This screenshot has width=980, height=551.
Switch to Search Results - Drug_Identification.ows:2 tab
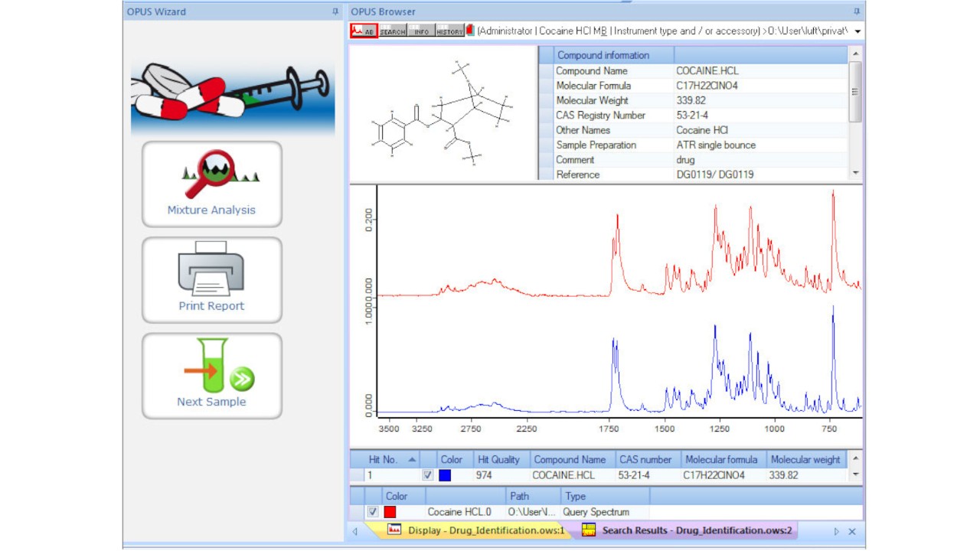(688, 530)
